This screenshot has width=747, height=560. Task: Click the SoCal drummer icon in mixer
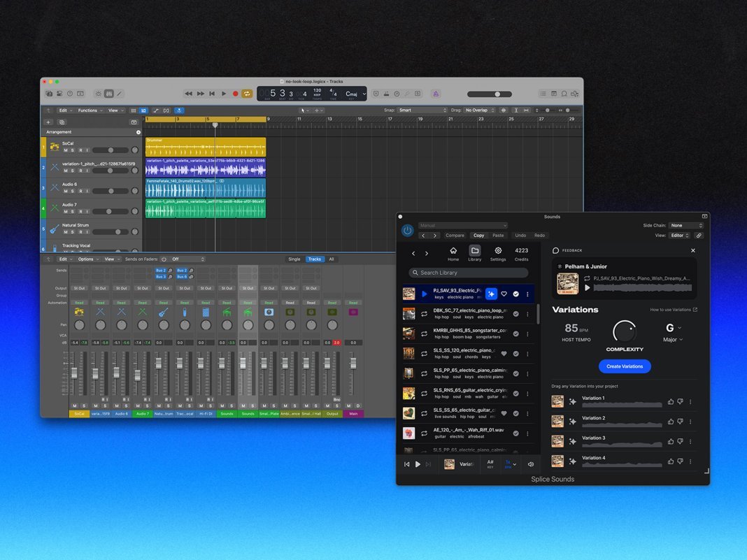pyautogui.click(x=79, y=312)
